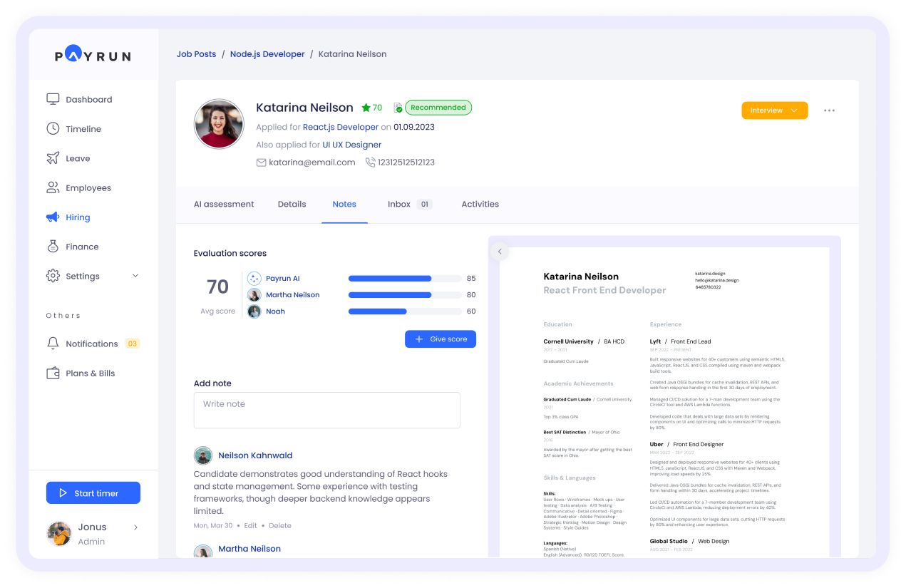Click the Timeline clock icon
The image size is (906, 588).
53,128
